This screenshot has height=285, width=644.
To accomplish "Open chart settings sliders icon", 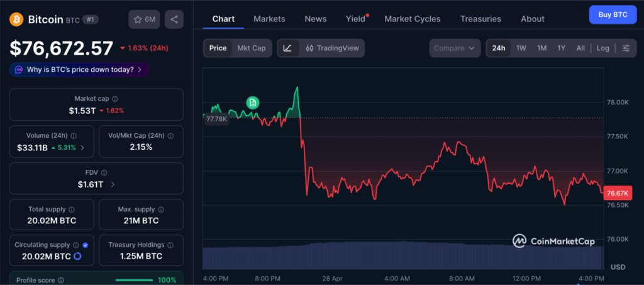I will [x=626, y=48].
